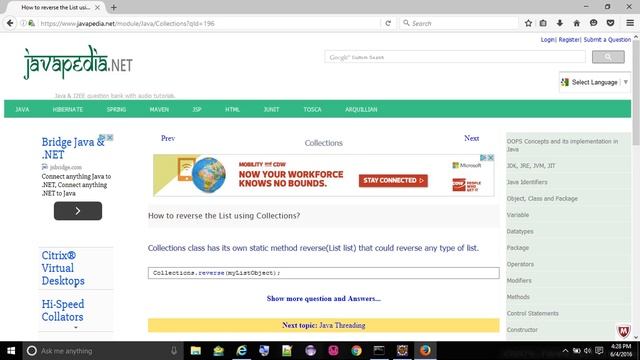Click the volume speaker tray icon
The image size is (640, 360).
[x=588, y=351]
